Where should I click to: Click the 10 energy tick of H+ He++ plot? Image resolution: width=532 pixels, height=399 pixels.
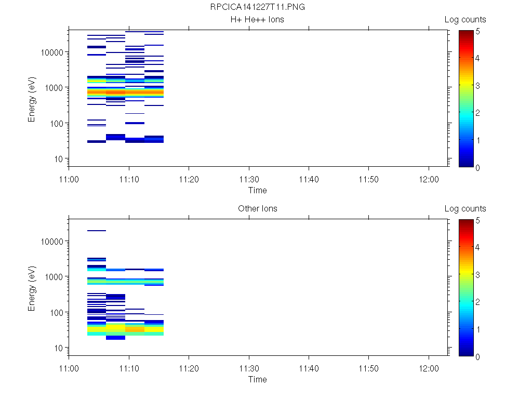tap(59, 159)
